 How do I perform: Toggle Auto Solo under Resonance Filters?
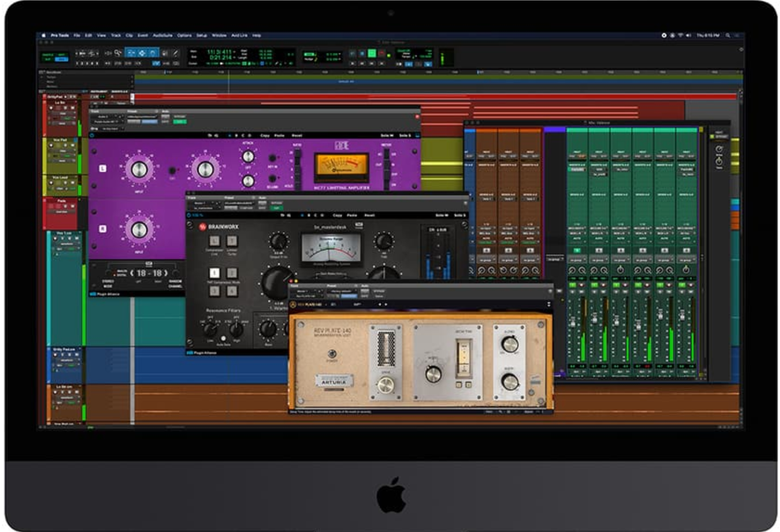pyautogui.click(x=223, y=338)
